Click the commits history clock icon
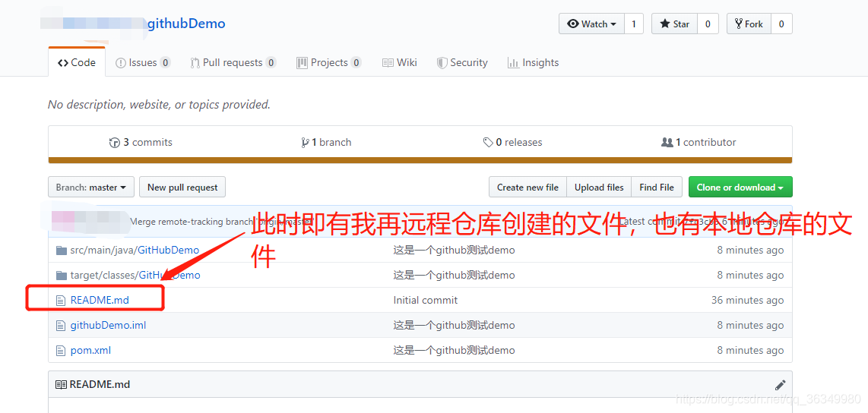868x413 pixels. tap(115, 143)
